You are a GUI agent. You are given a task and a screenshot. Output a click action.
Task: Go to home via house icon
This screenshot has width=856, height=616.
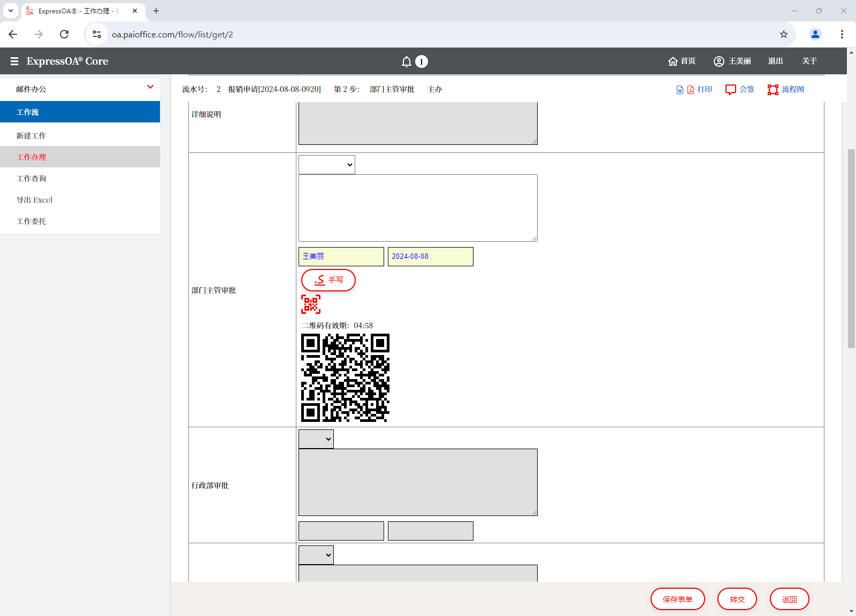pos(673,61)
